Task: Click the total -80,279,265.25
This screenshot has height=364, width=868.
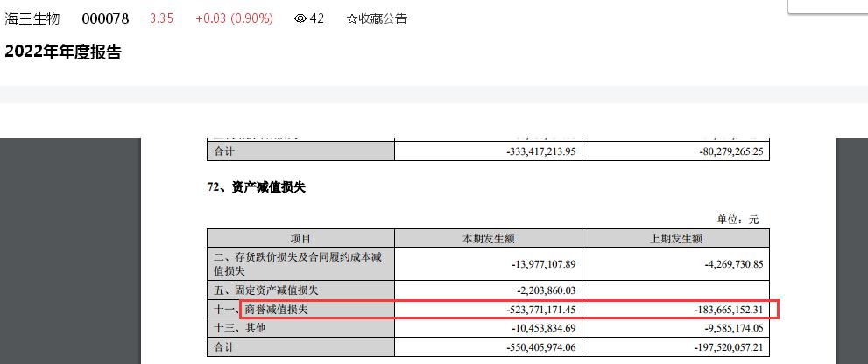Action: point(732,151)
